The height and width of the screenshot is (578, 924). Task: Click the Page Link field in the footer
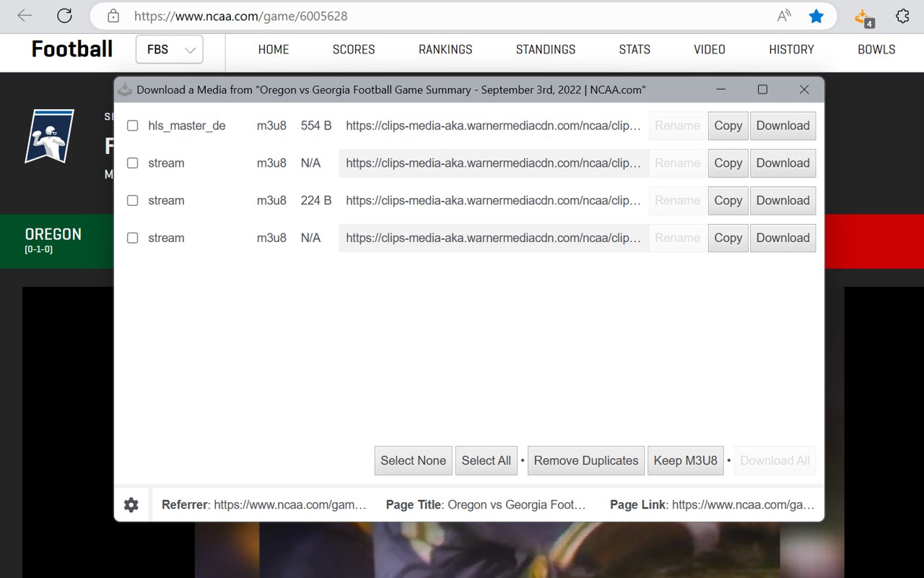pos(712,505)
